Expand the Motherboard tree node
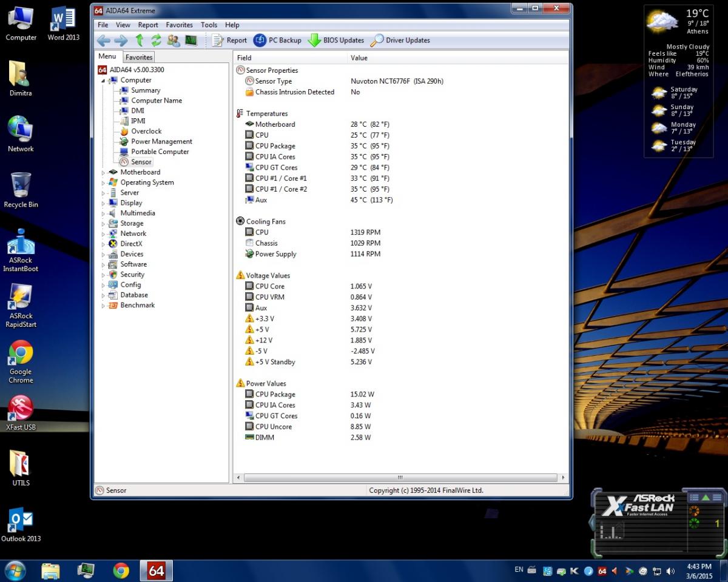This screenshot has height=582, width=728. point(104,172)
